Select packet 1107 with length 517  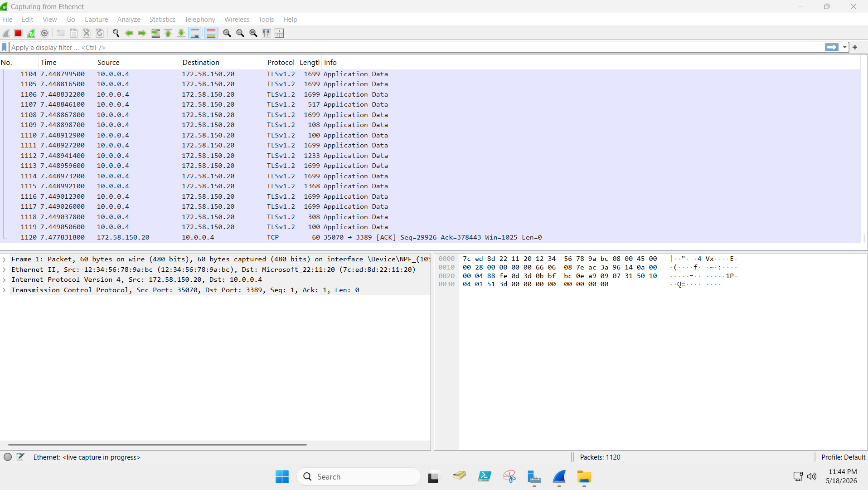tap(431, 104)
